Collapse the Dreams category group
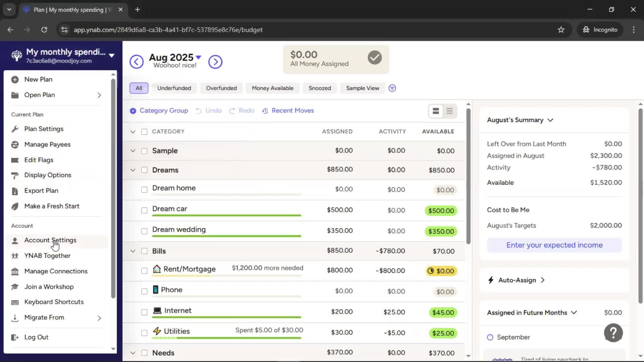644x362 pixels. point(133,170)
